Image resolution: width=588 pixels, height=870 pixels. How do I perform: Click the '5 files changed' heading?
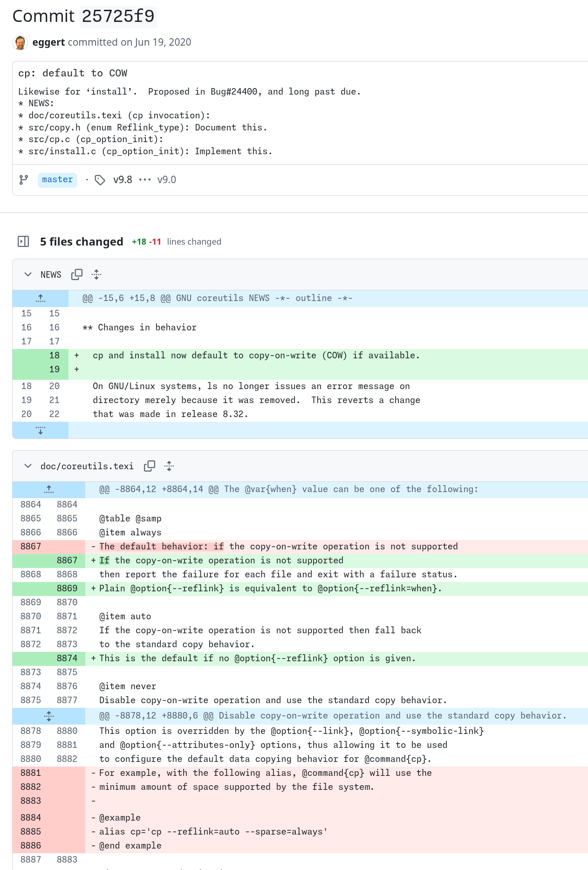82,242
